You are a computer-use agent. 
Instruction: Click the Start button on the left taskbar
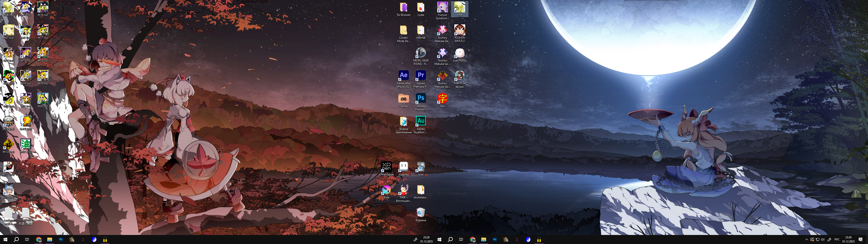[x=5, y=240]
